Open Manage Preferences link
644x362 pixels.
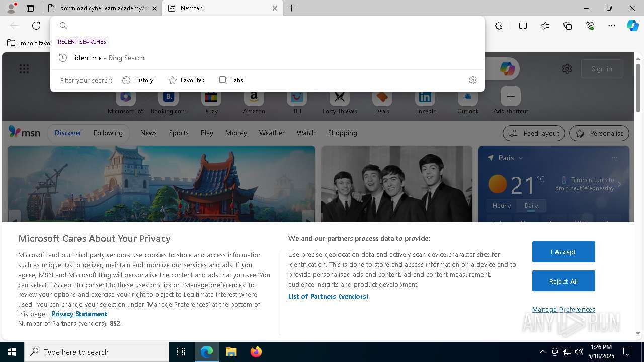[x=563, y=309]
